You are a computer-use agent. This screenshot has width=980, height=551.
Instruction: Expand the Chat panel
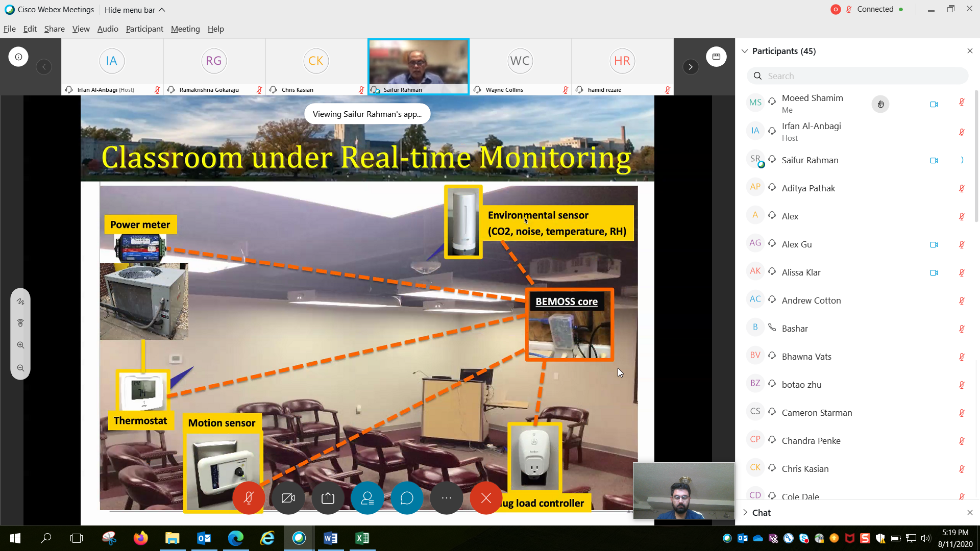[x=745, y=513]
